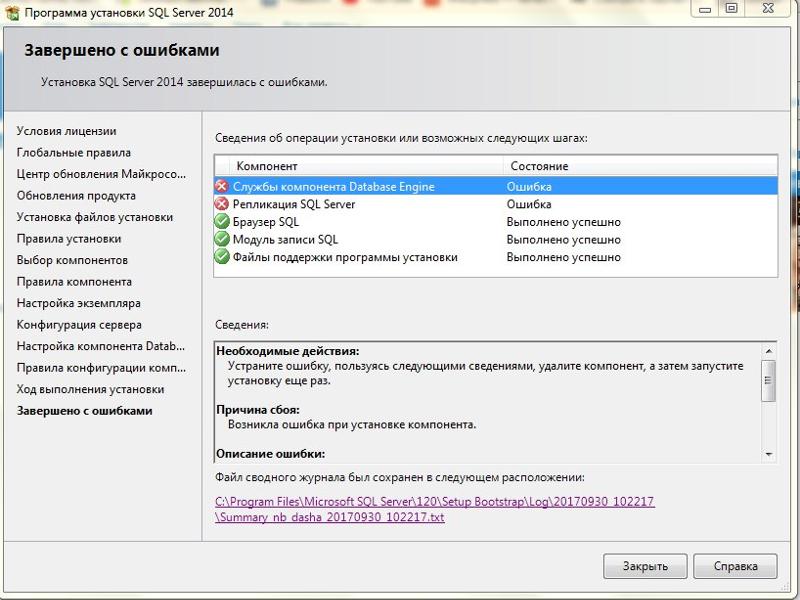Maximize the setup window
This screenshot has height=600, width=800.
(x=731, y=9)
